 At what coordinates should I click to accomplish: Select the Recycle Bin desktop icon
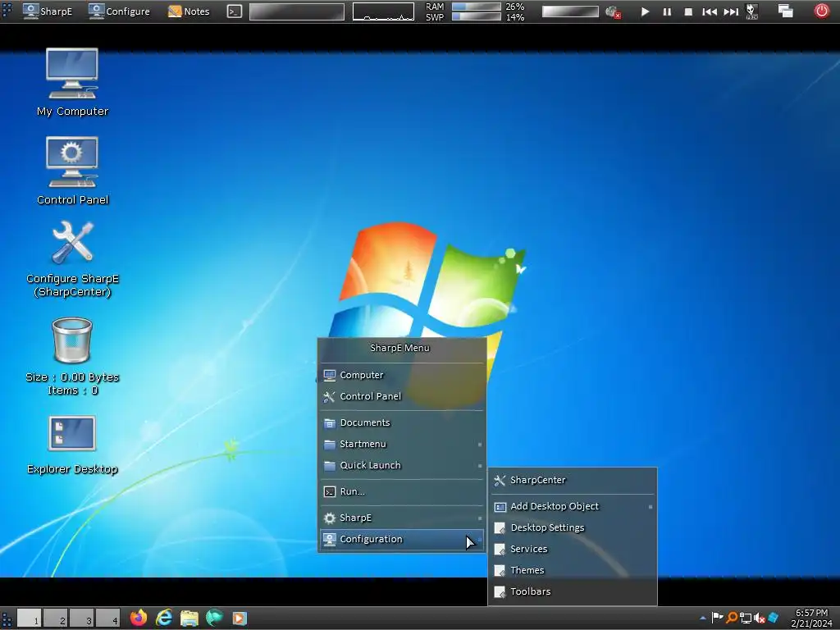(72, 356)
